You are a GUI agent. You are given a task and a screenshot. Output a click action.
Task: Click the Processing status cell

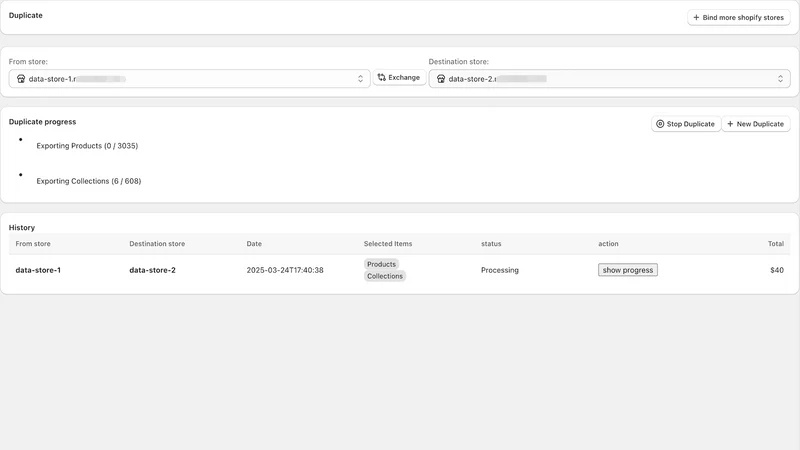tap(499, 270)
